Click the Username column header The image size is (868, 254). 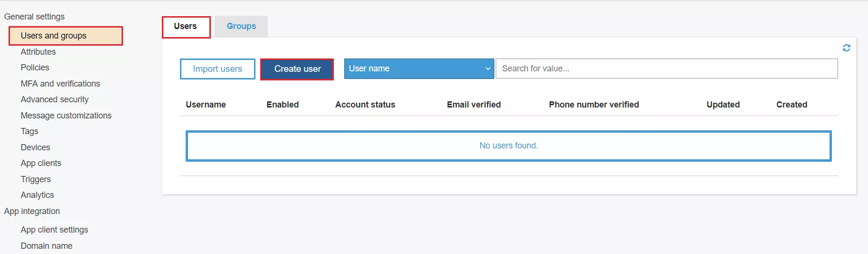click(x=206, y=105)
